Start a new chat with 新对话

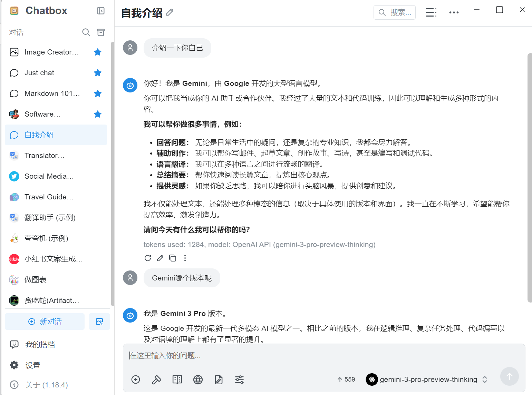coord(45,322)
